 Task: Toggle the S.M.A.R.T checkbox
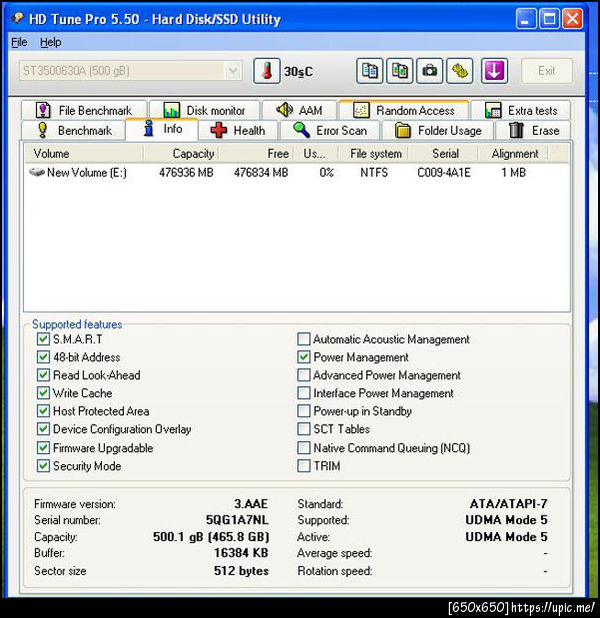click(x=43, y=339)
